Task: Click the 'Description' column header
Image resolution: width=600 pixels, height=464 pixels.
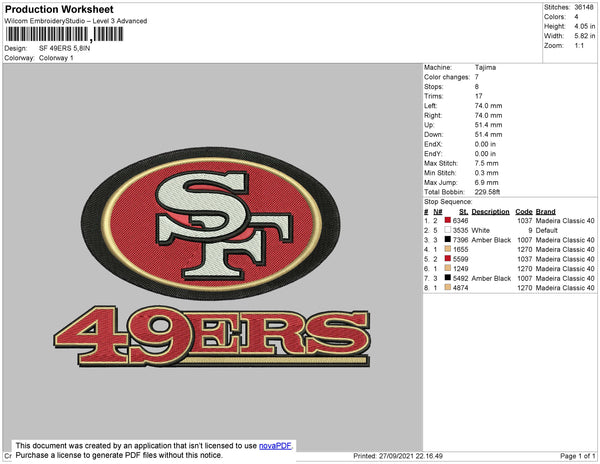Action: click(490, 212)
